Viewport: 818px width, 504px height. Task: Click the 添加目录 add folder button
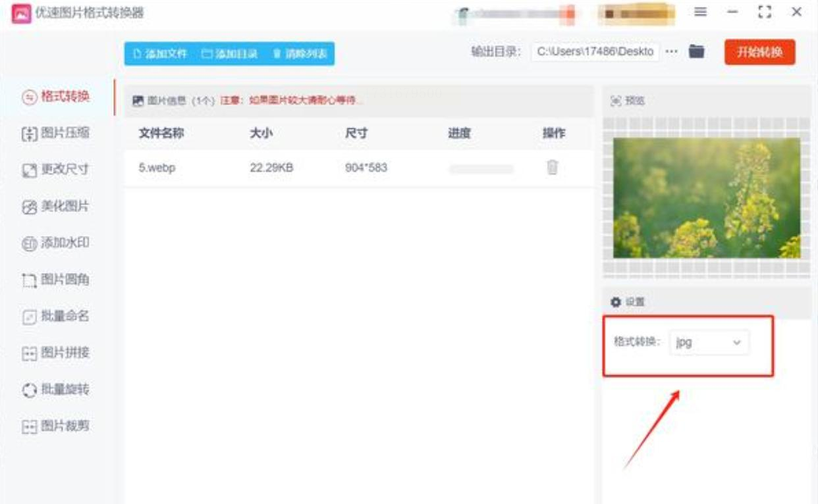(x=230, y=54)
